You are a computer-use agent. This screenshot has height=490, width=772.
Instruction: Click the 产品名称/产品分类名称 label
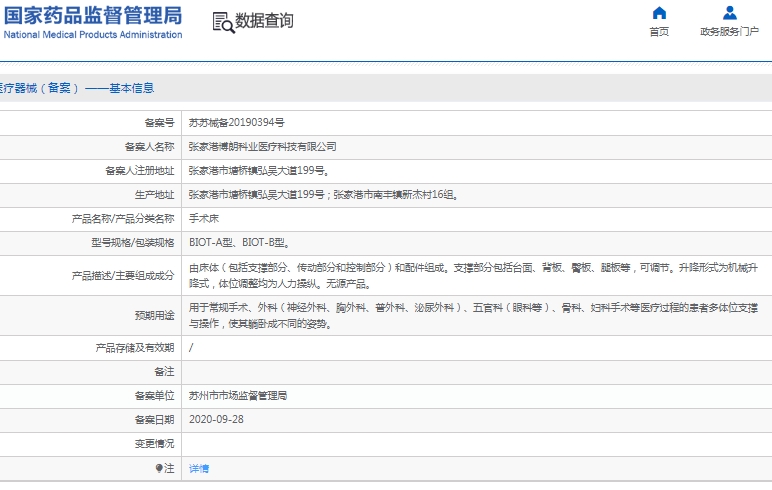[123, 219]
